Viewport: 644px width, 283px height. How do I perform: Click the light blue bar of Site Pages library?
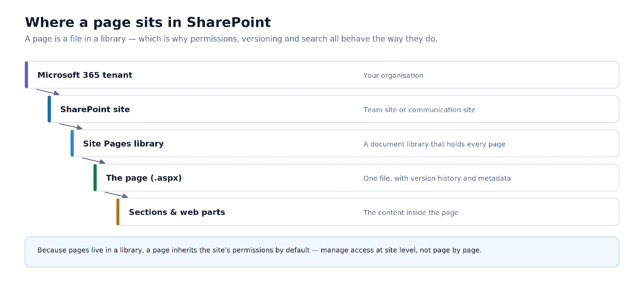(72, 144)
